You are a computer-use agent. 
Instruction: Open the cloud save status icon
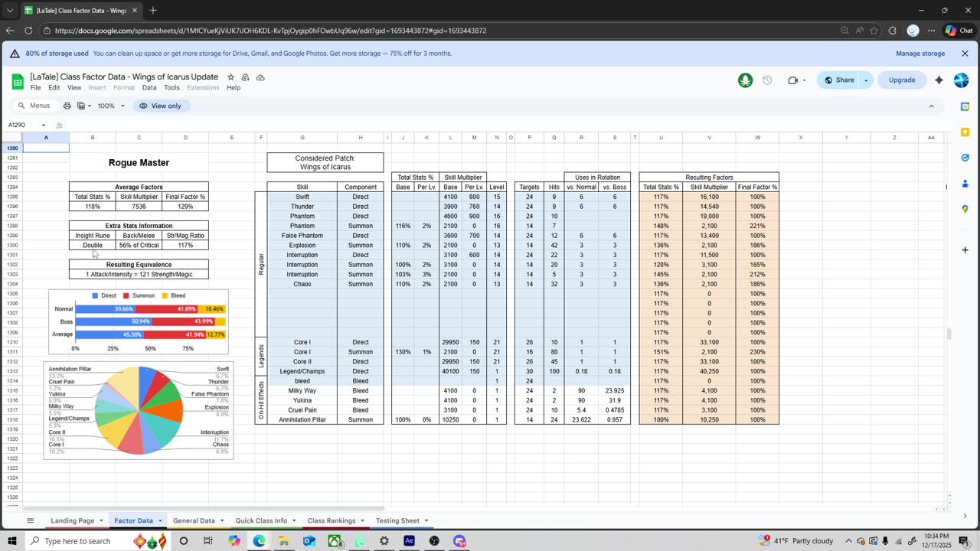tap(260, 77)
